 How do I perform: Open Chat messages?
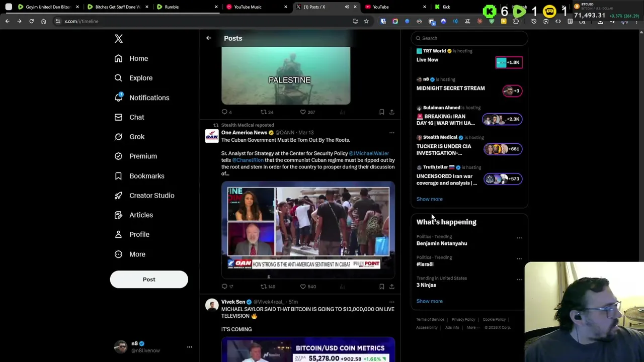129,117
